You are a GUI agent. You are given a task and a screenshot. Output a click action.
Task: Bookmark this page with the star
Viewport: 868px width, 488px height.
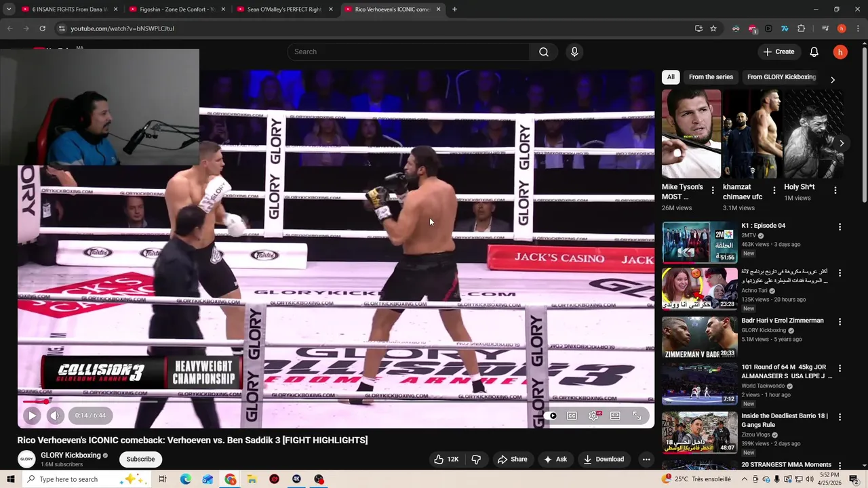coord(713,28)
